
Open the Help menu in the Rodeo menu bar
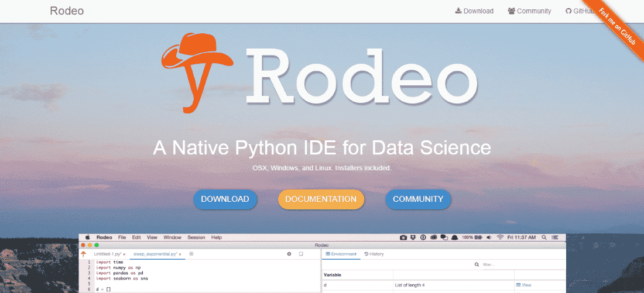tap(217, 237)
